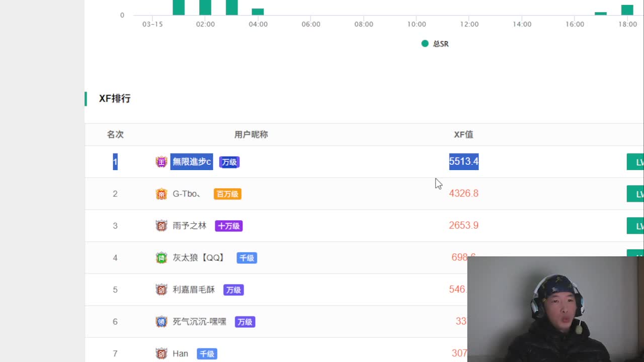Click the green LV button in the first row

click(635, 162)
